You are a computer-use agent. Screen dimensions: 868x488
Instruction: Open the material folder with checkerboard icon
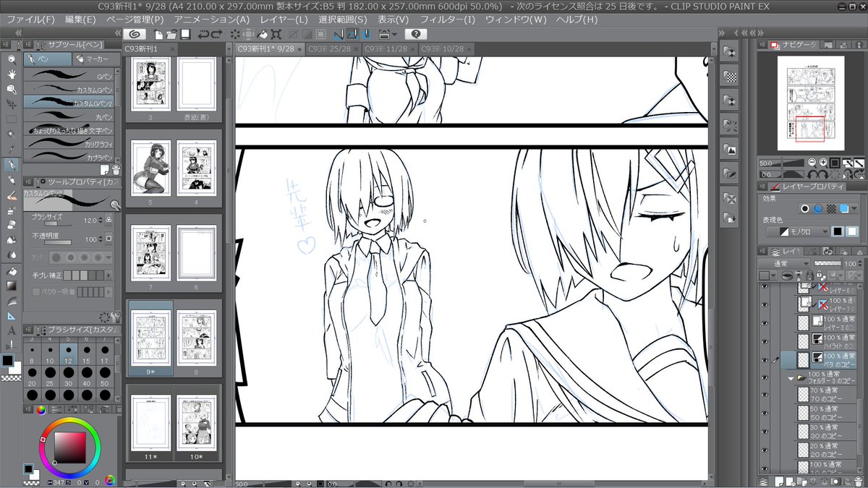point(731,75)
